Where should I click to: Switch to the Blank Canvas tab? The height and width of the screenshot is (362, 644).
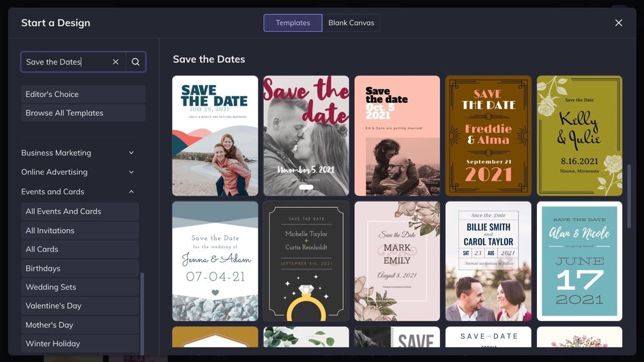click(x=351, y=22)
